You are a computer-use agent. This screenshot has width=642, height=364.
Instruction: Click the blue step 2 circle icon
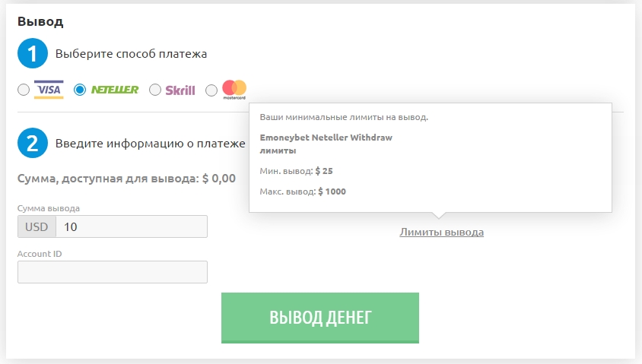(x=33, y=143)
